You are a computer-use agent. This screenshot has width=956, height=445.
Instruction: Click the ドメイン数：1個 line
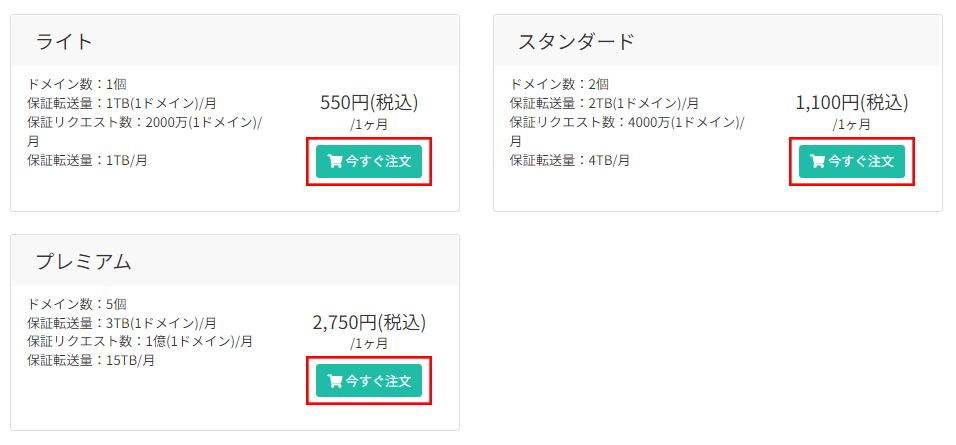[x=77, y=84]
